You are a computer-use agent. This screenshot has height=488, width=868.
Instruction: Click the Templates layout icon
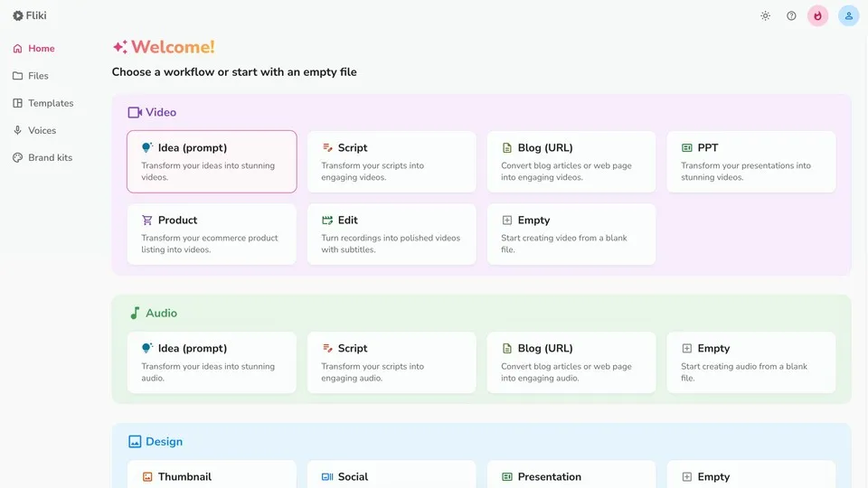[18, 103]
